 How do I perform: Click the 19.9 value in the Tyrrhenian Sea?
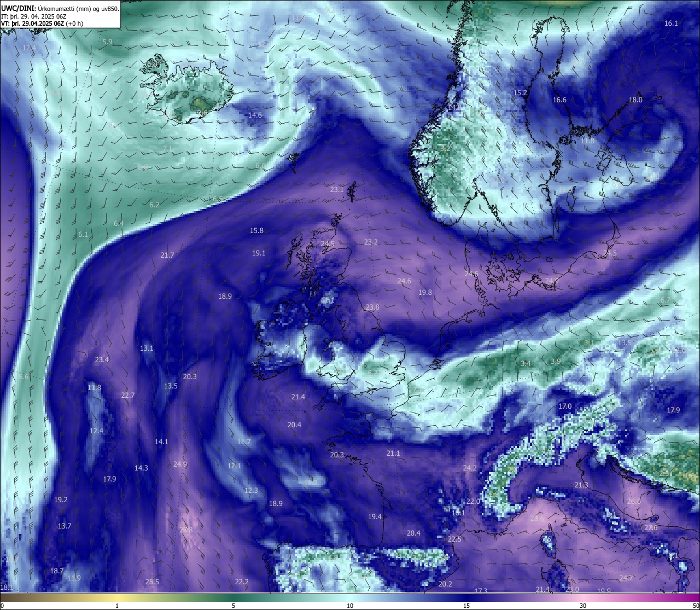tap(604, 591)
